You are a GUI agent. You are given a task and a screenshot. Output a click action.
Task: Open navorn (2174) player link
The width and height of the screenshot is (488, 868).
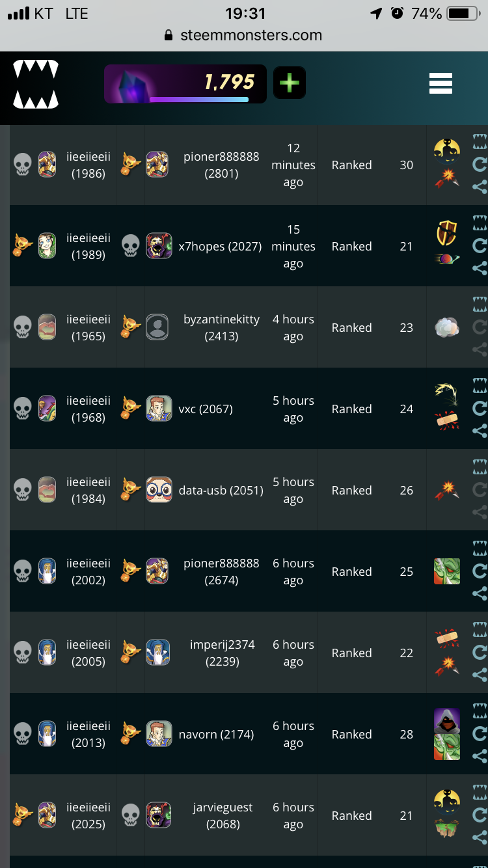pyautogui.click(x=216, y=735)
